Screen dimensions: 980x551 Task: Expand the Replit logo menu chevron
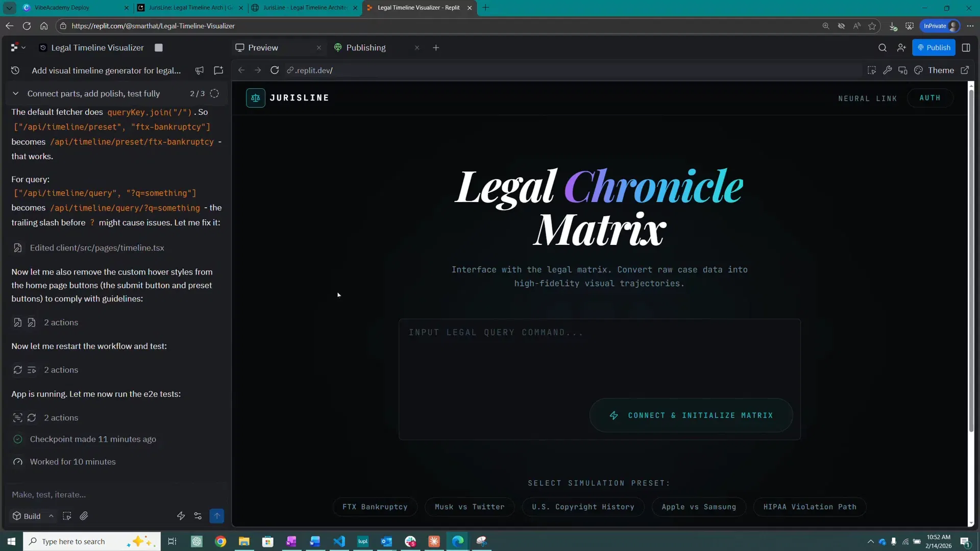click(x=23, y=47)
